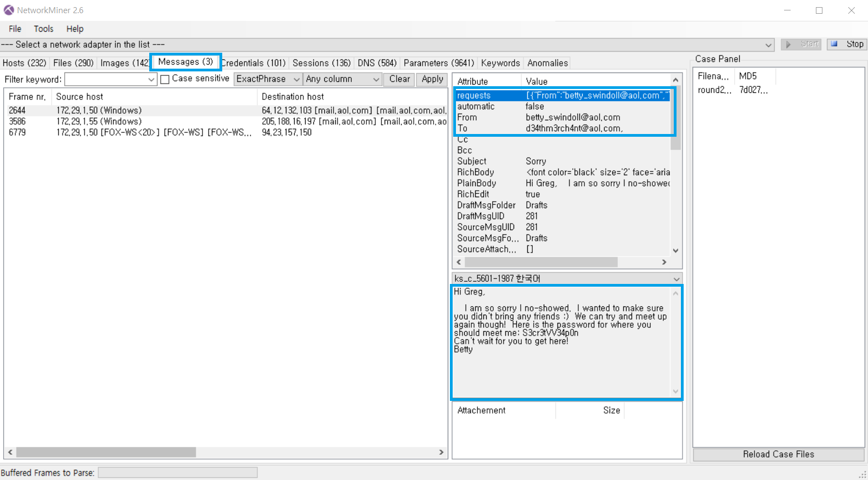This screenshot has height=480, width=868.
Task: Click the Attachement column header
Action: coord(504,410)
